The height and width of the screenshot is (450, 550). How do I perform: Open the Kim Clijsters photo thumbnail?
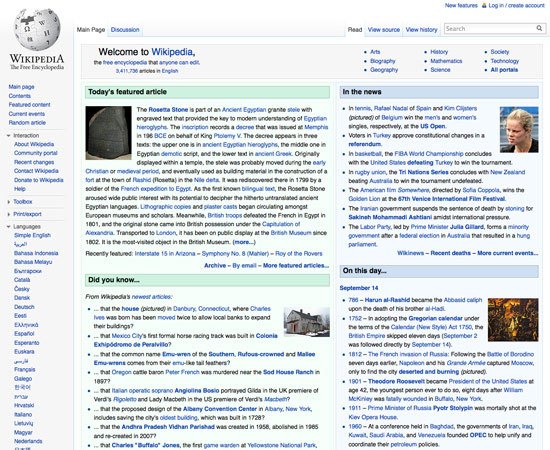[519, 129]
